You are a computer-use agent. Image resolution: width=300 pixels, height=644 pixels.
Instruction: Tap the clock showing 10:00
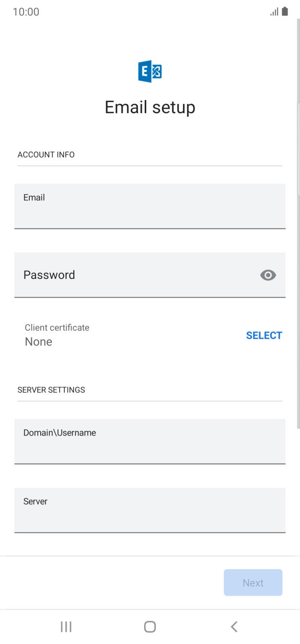point(26,11)
